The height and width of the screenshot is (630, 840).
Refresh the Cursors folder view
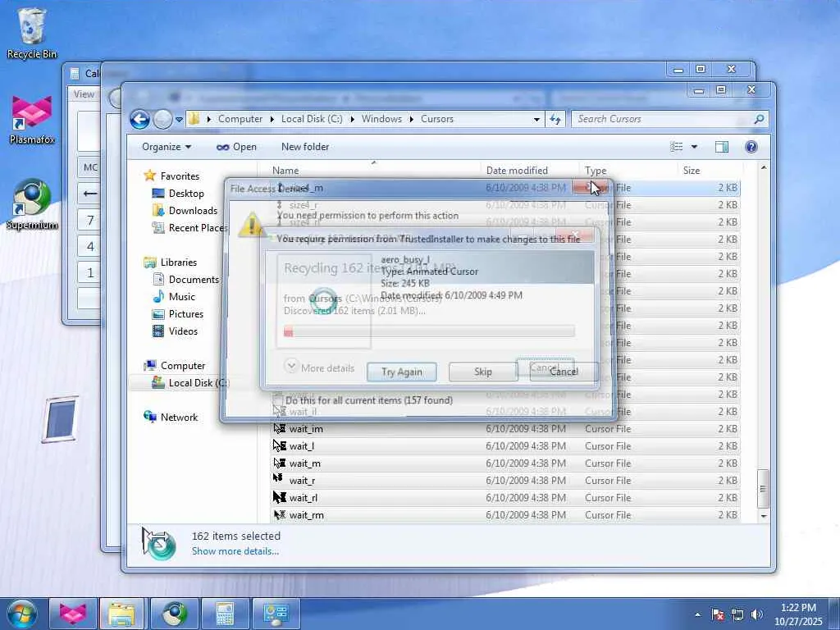click(555, 120)
